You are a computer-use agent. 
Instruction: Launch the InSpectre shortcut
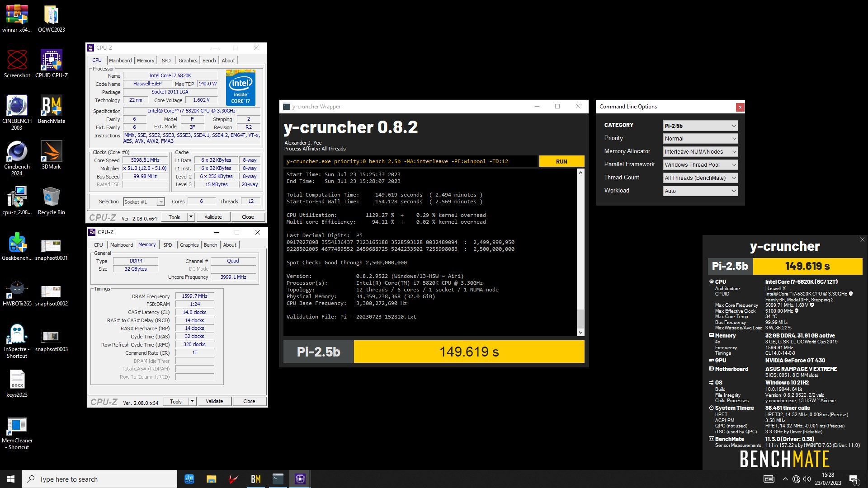pyautogui.click(x=17, y=341)
